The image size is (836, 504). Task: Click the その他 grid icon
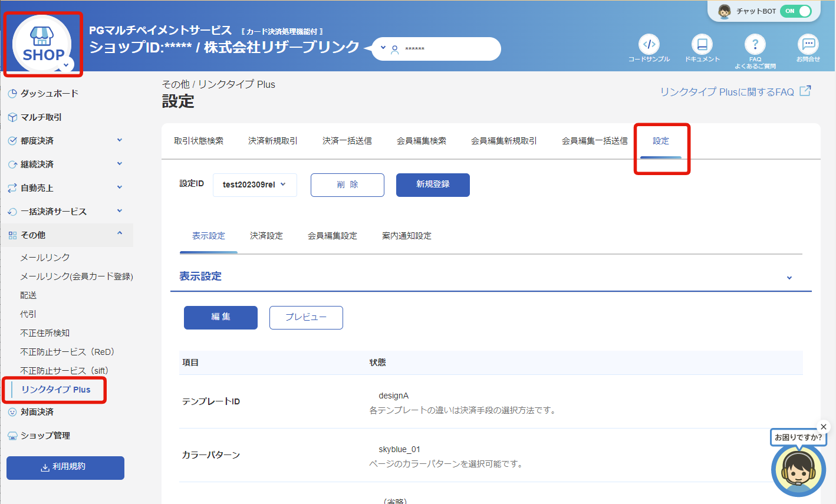click(x=12, y=235)
